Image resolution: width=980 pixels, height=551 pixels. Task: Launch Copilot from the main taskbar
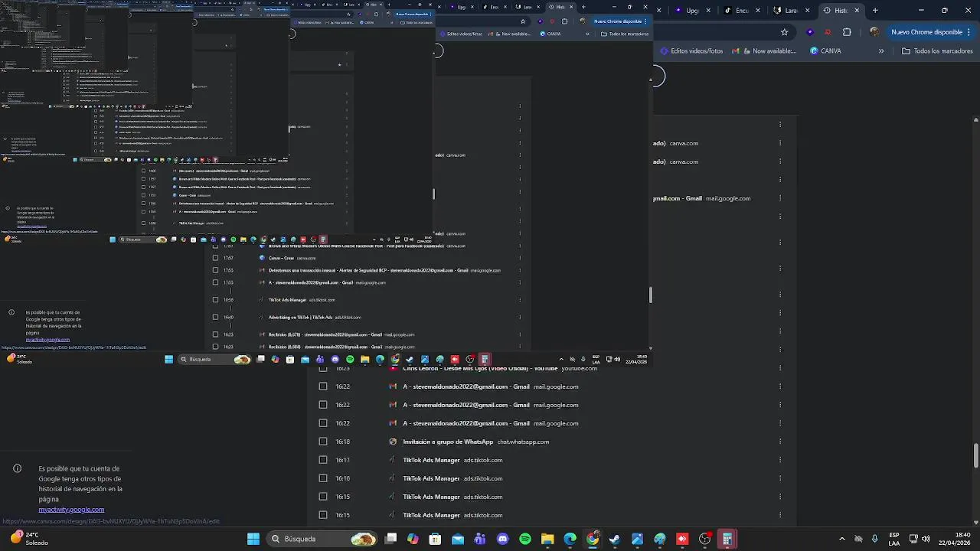(413, 539)
